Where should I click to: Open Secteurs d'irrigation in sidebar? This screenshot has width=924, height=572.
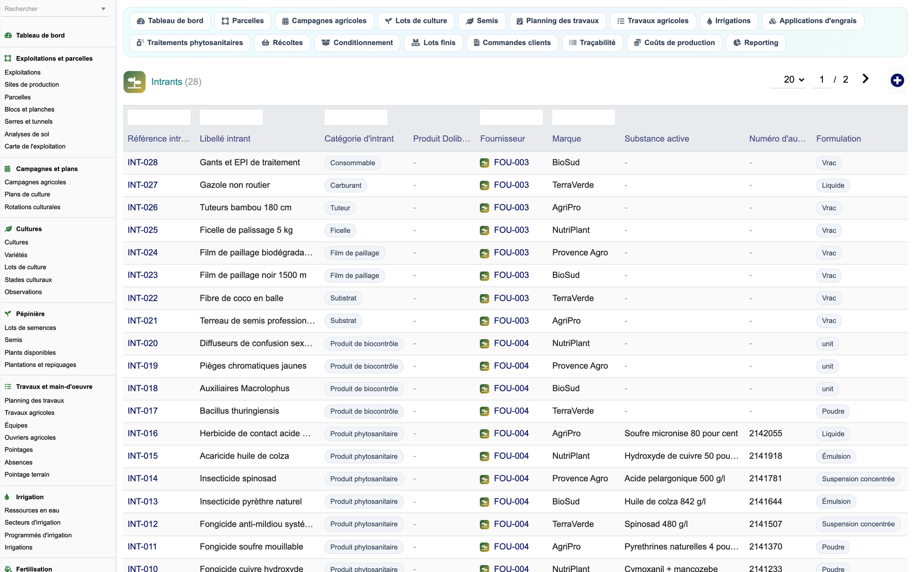[x=32, y=523]
